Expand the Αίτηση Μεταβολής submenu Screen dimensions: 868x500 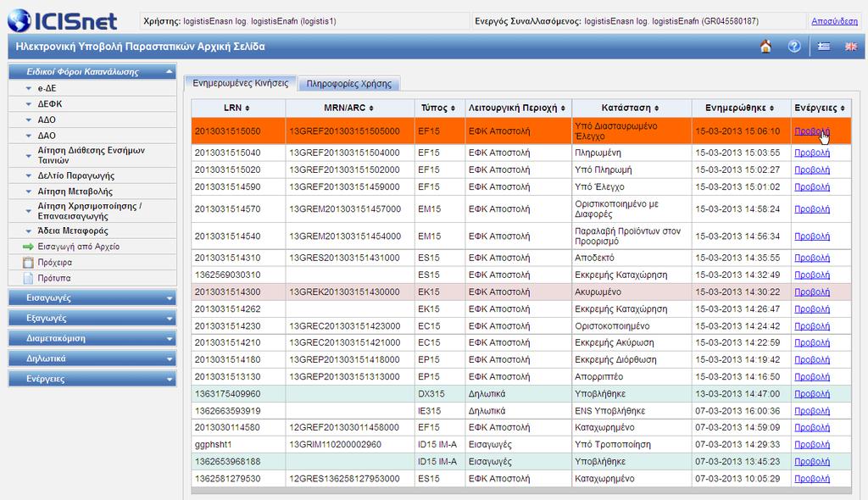(29, 192)
